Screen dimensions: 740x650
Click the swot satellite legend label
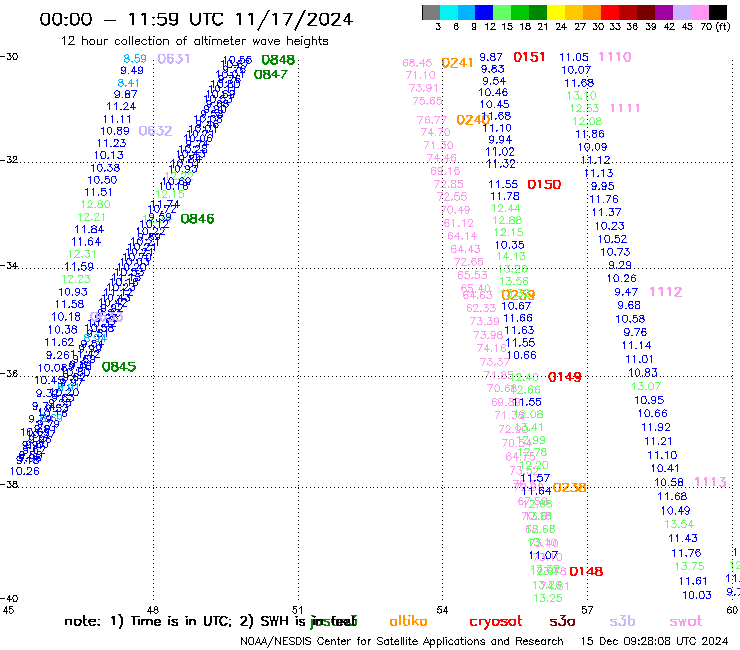pos(686,622)
